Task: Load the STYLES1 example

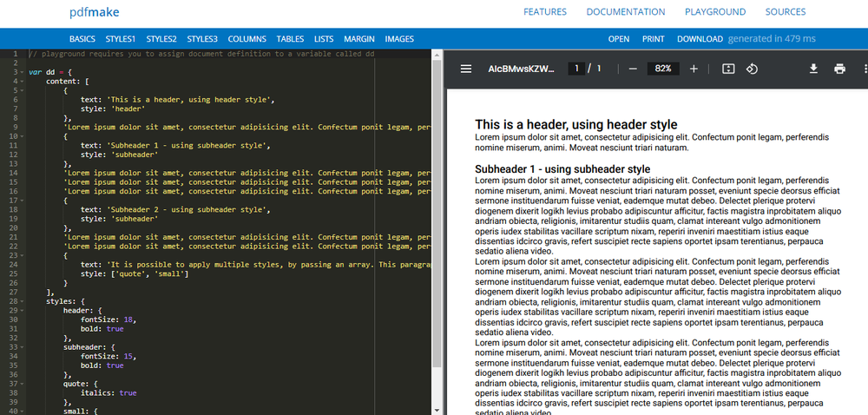Action: (120, 39)
